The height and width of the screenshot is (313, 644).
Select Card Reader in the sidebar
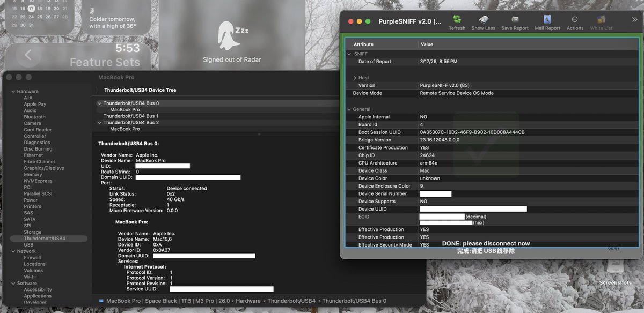38,130
